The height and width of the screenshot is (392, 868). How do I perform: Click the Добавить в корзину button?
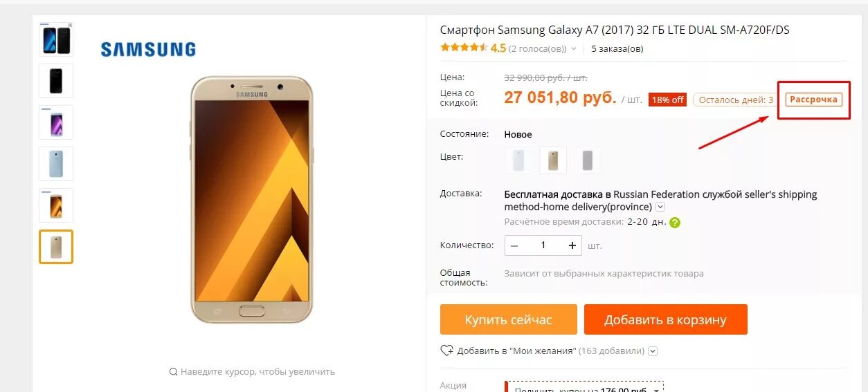666,319
